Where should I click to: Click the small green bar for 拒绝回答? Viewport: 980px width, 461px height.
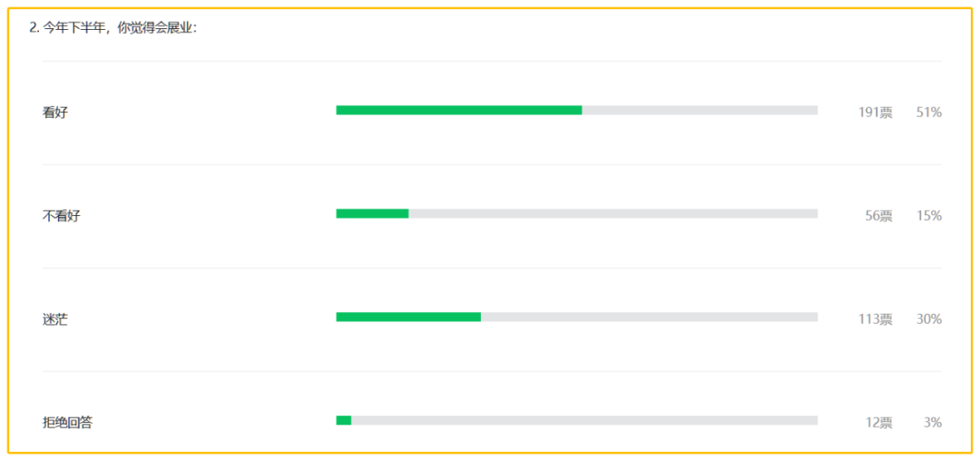point(344,420)
